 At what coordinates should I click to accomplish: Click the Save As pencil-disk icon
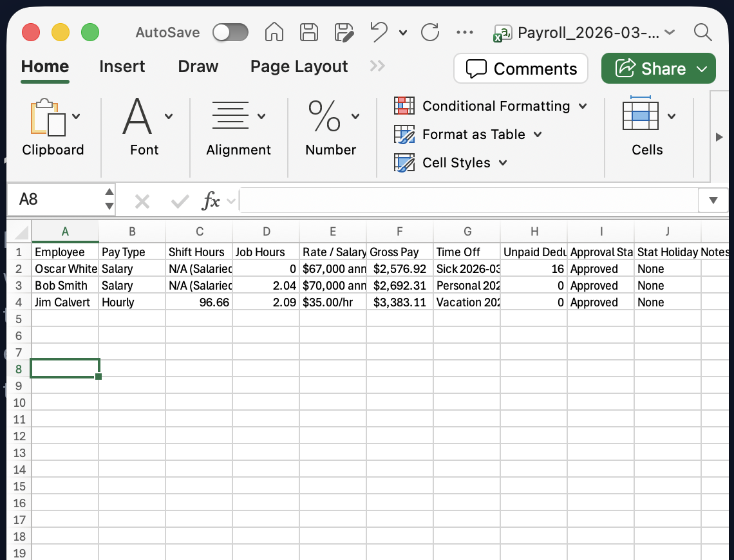tap(344, 32)
